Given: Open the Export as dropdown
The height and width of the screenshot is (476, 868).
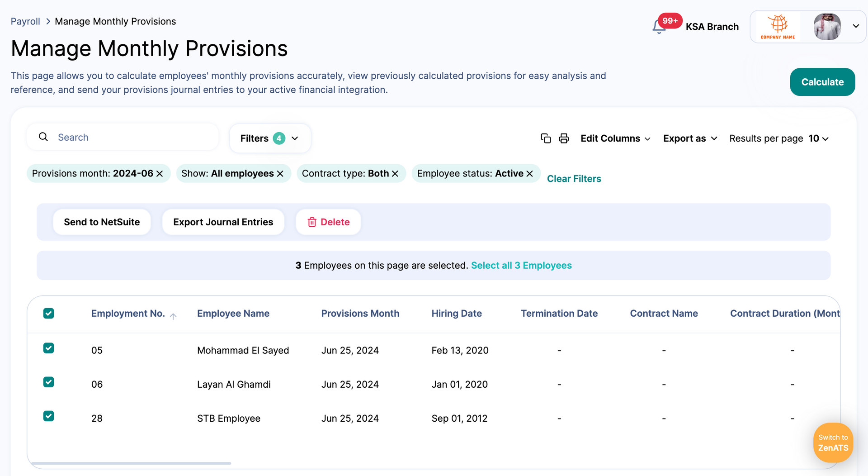Looking at the screenshot, I should pos(690,138).
